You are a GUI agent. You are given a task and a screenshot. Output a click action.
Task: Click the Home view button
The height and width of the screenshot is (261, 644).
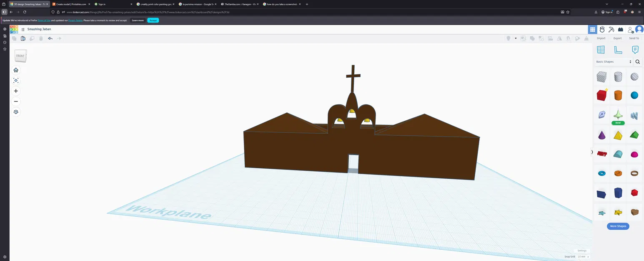16,70
